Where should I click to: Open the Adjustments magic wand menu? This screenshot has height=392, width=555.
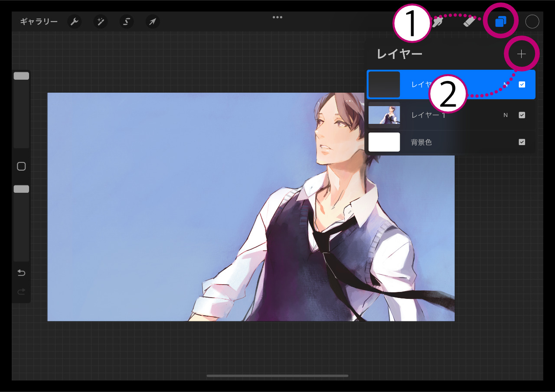[101, 22]
